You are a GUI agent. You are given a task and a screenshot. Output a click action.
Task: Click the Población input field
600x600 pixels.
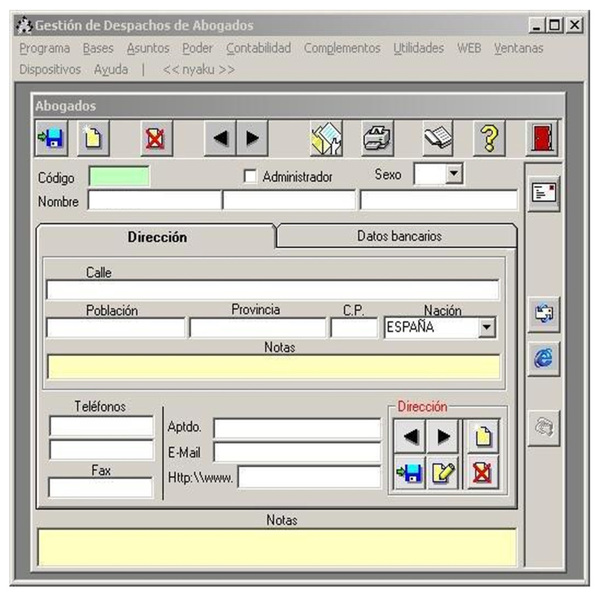pos(116,328)
